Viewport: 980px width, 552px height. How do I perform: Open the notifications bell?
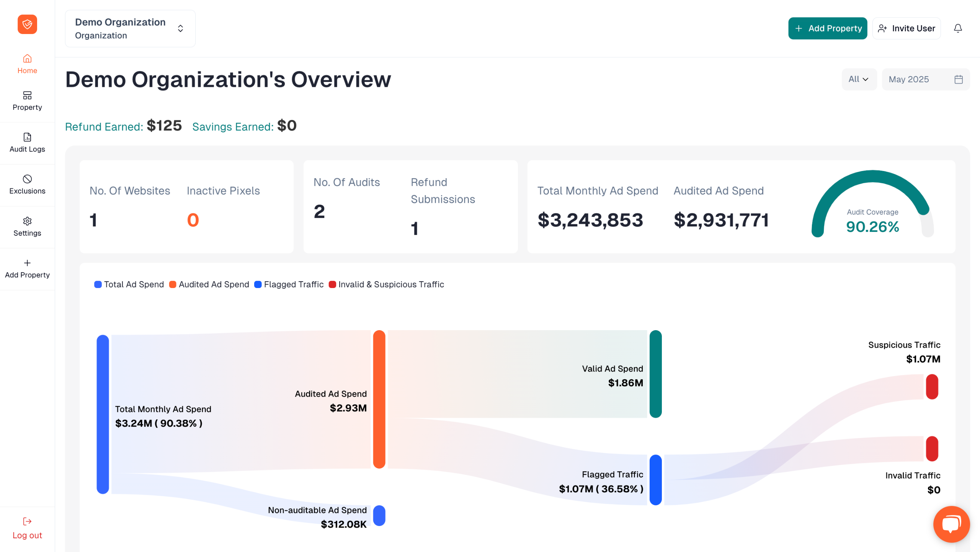[x=957, y=28]
